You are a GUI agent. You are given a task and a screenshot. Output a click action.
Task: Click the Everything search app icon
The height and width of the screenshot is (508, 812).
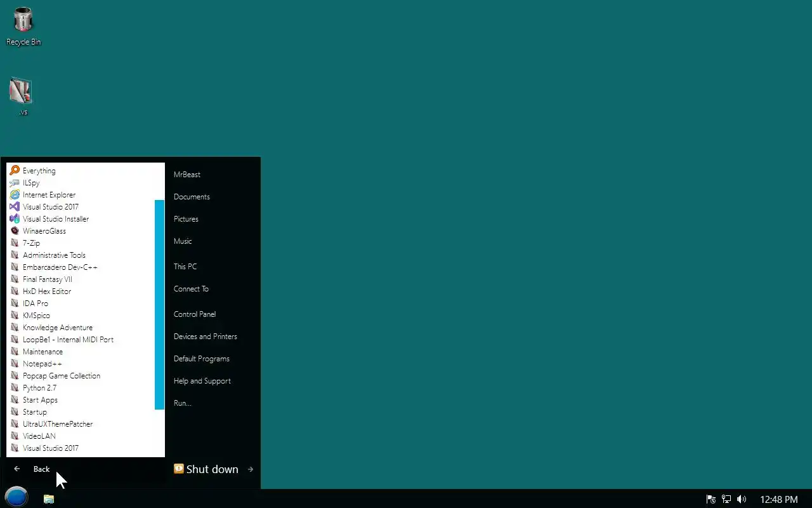(x=15, y=170)
